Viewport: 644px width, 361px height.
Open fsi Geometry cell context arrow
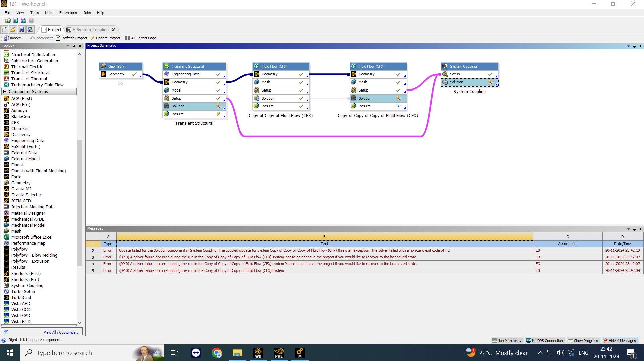point(140,76)
